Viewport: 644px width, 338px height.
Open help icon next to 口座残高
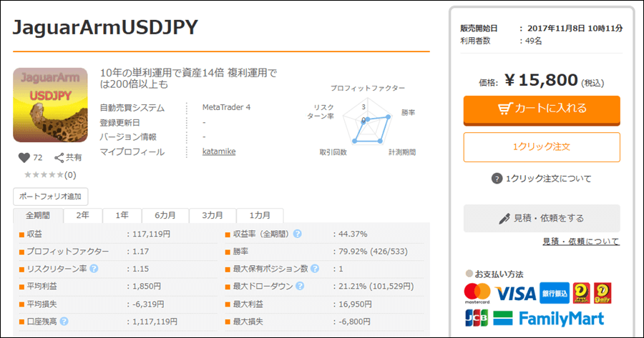(64, 322)
